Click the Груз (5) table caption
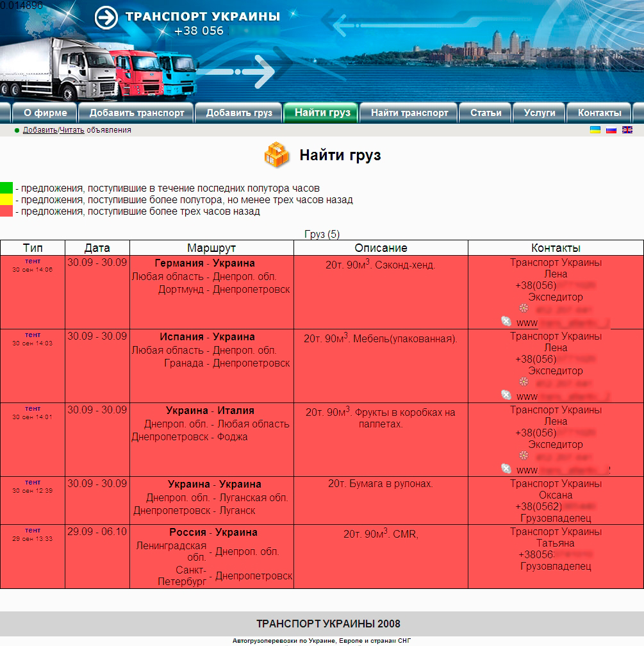The image size is (644, 646). [322, 235]
